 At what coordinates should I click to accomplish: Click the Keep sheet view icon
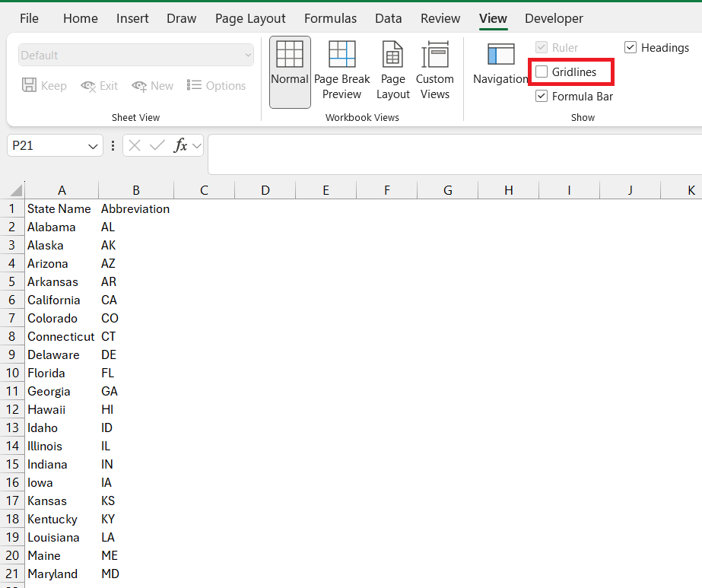pyautogui.click(x=29, y=85)
